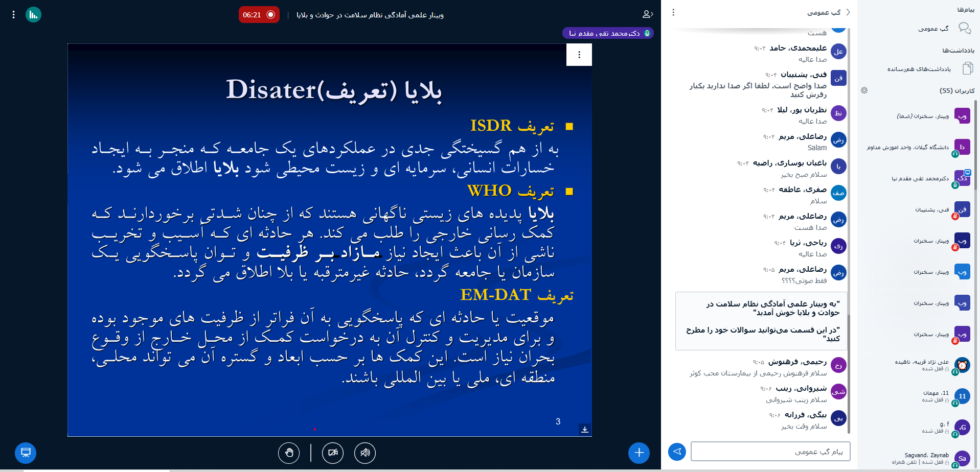Screen dimensions: 980x472
Task: Focus the پیام گپ عمومی message input field
Action: point(770,452)
